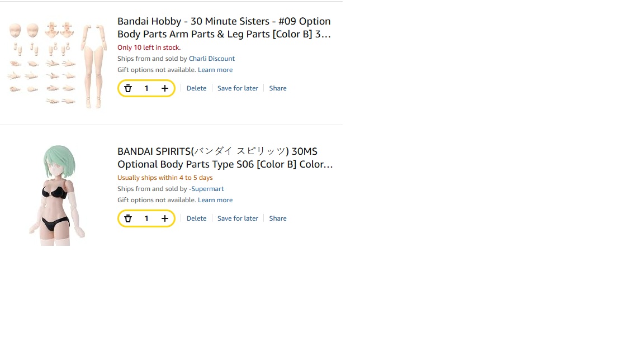Viewport: 644px width, 362px height.
Task: Delete the BANDAI SPIRITS Type S06 item
Action: (x=196, y=218)
